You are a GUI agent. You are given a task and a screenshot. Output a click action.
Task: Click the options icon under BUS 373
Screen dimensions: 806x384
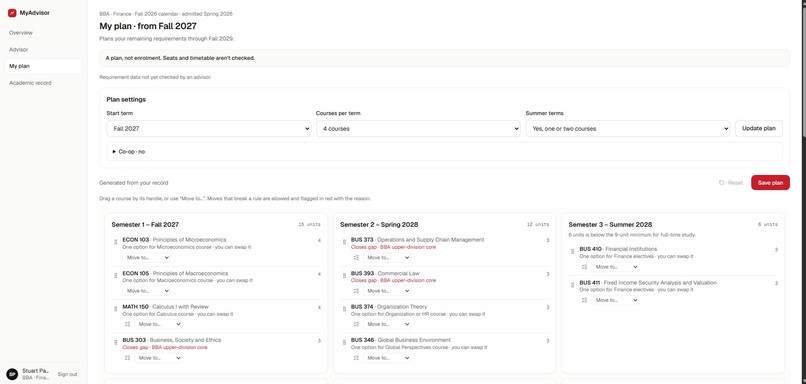point(356,258)
